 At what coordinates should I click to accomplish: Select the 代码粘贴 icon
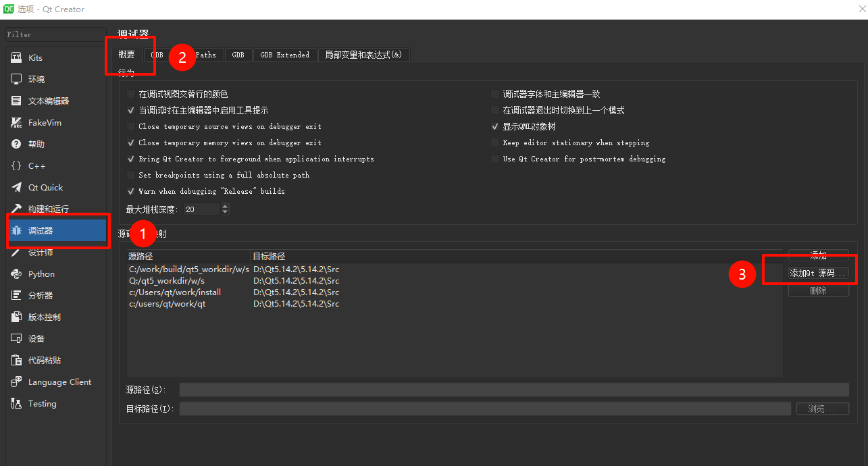16,361
